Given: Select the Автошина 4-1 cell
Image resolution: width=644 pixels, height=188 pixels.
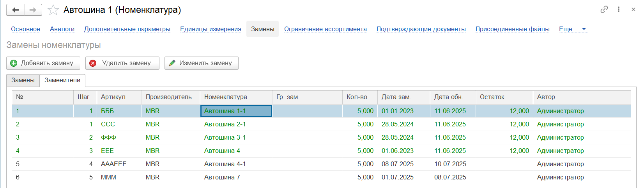Looking at the screenshot, I should pos(236,164).
